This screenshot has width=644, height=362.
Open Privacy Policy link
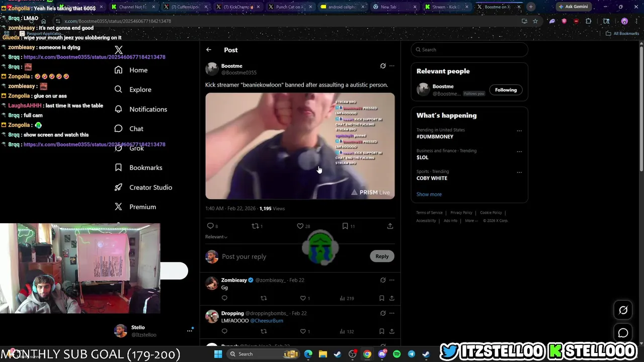(x=461, y=213)
